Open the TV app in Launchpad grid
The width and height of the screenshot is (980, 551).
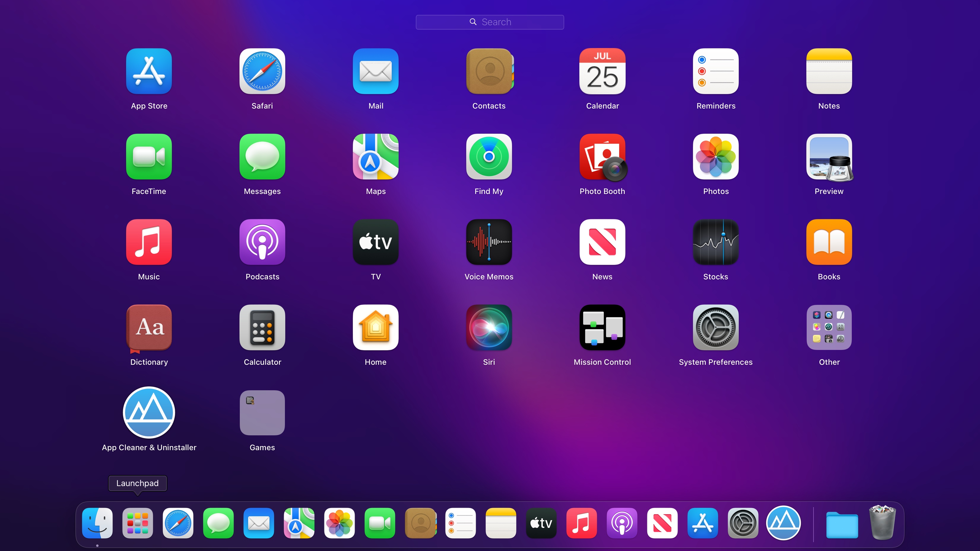click(375, 242)
